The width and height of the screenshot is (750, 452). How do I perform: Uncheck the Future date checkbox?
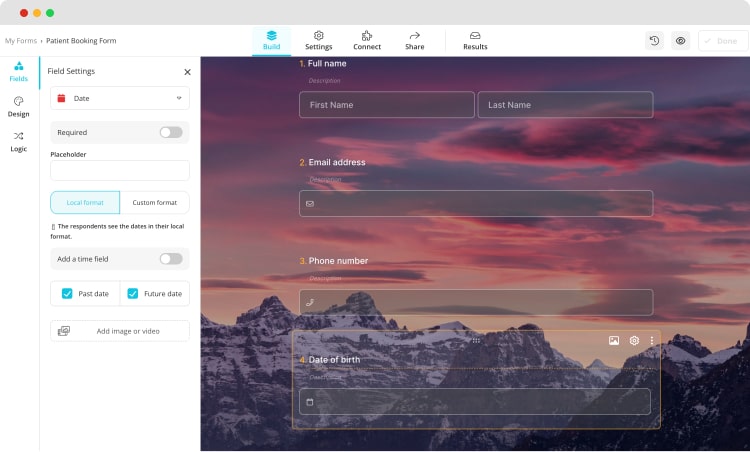coord(133,294)
